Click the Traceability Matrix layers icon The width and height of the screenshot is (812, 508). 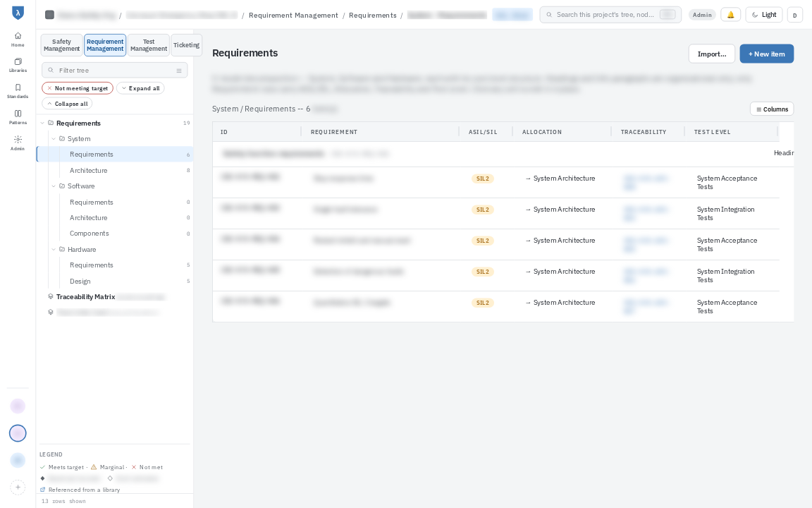point(51,297)
